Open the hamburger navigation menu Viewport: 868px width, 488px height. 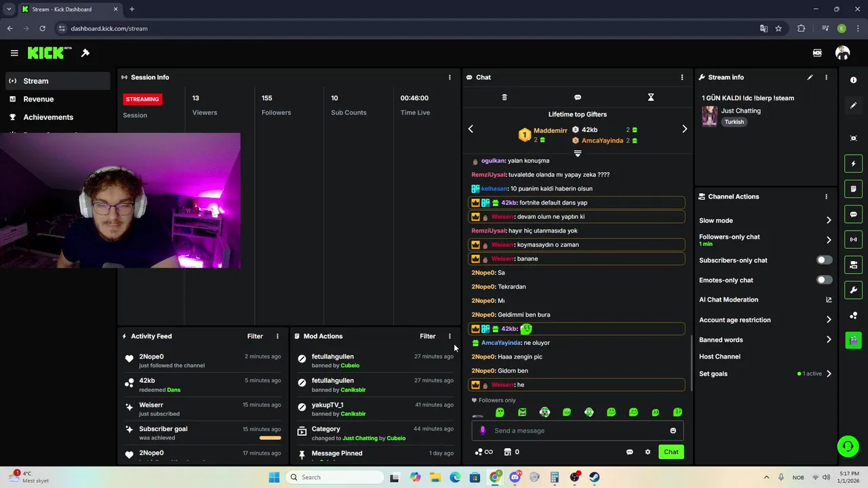tap(14, 53)
